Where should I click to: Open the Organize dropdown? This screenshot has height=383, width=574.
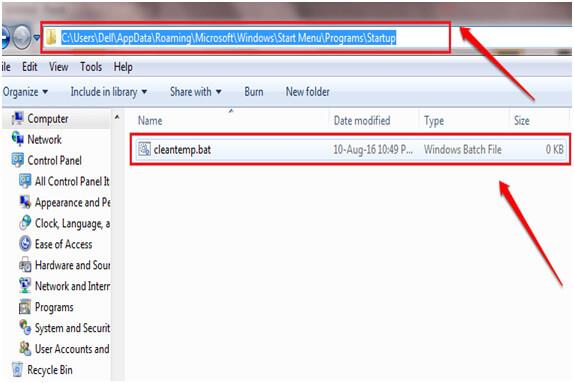coord(25,92)
